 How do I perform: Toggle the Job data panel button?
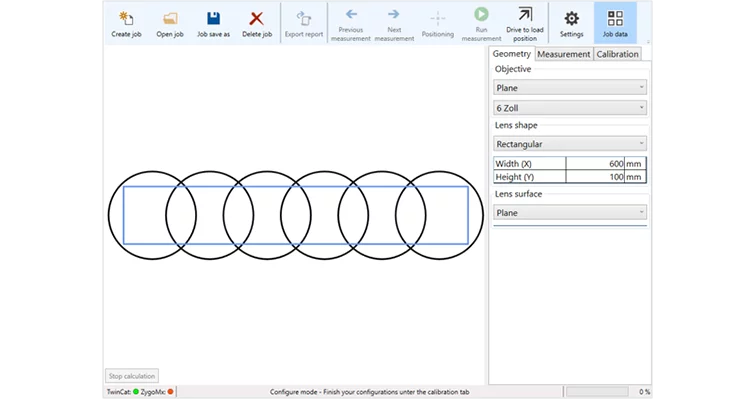pos(615,23)
